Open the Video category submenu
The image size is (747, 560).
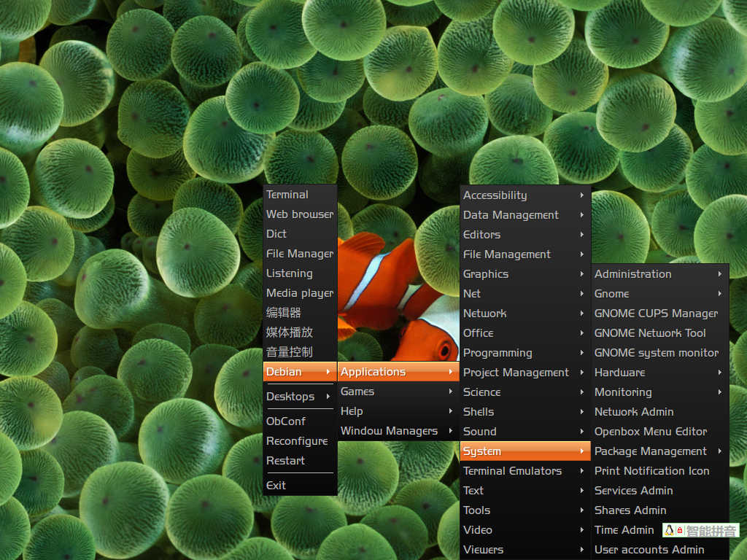525,530
